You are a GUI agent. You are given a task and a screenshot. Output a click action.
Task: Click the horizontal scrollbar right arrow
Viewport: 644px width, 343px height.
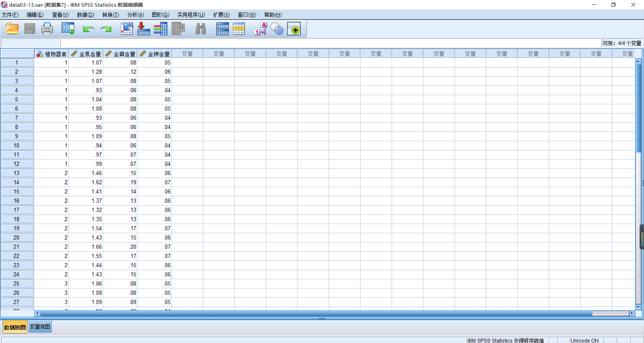point(632,313)
